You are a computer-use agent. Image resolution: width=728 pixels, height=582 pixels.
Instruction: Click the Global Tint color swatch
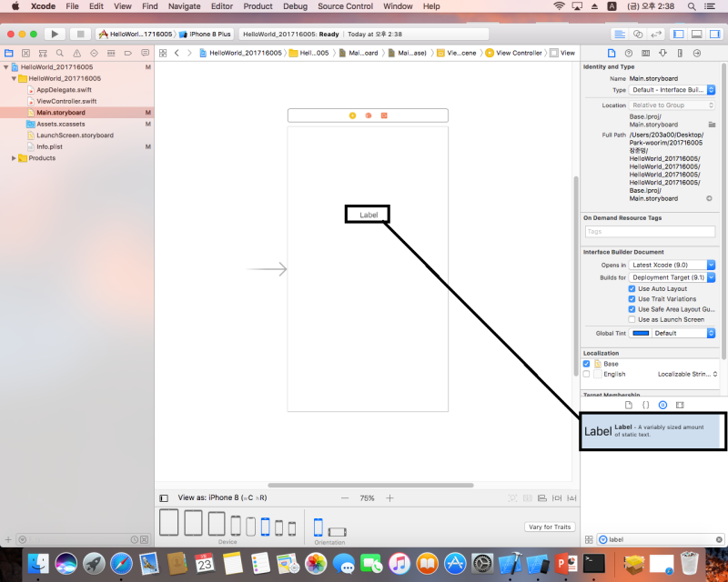(641, 333)
